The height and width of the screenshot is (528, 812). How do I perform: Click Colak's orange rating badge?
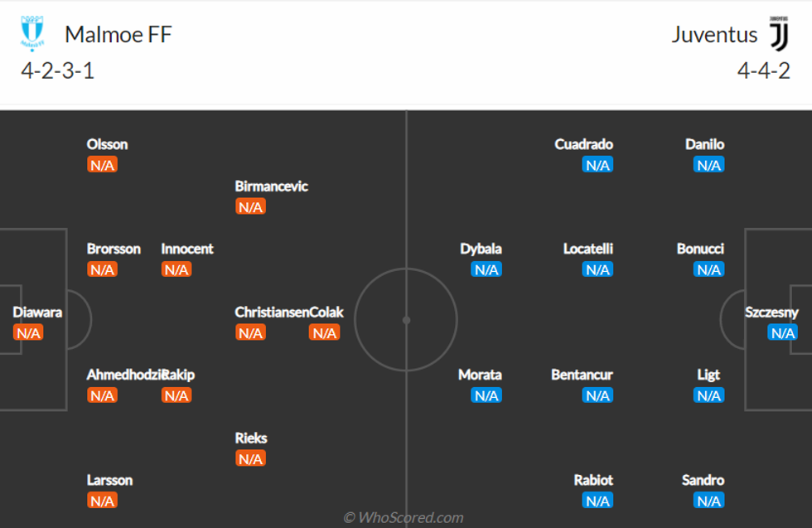tap(324, 332)
